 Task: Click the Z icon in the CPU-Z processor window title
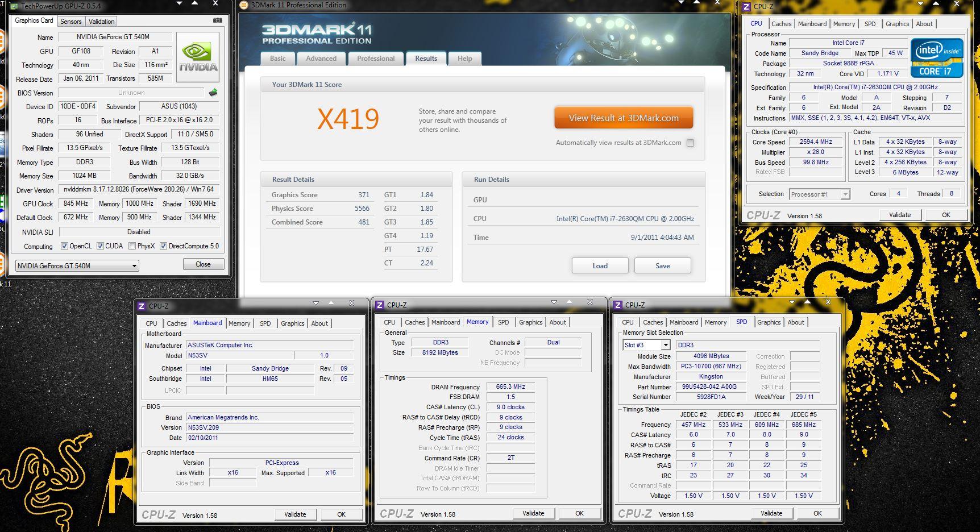[x=745, y=6]
